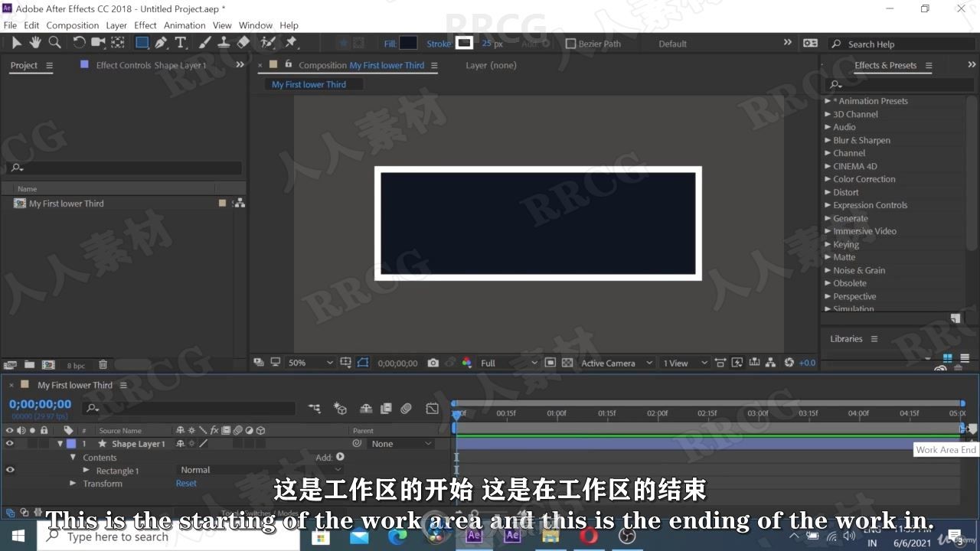Screen dimensions: 980x551
Task: Select the Brush tool
Action: click(x=205, y=43)
